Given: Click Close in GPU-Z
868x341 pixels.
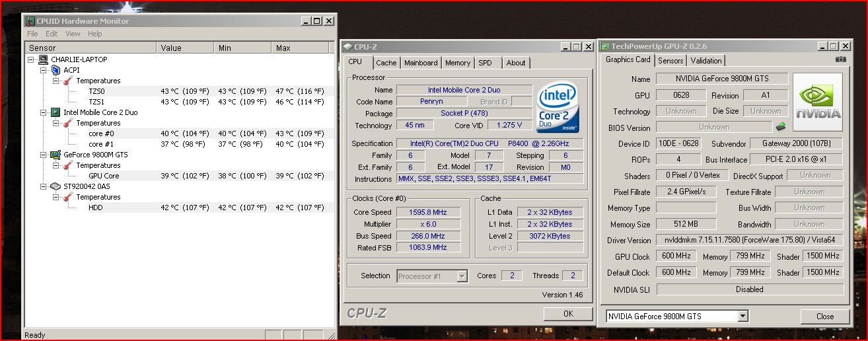Looking at the screenshot, I should (825, 317).
